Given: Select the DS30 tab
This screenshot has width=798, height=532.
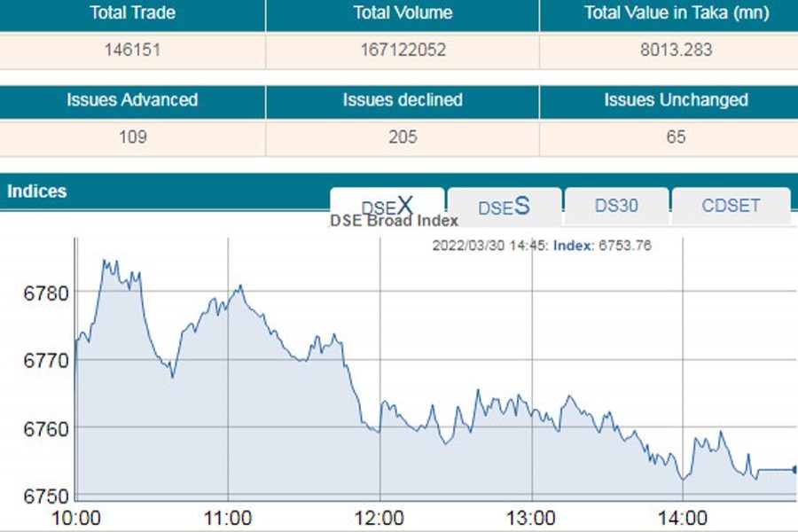Looking at the screenshot, I should (x=616, y=206).
